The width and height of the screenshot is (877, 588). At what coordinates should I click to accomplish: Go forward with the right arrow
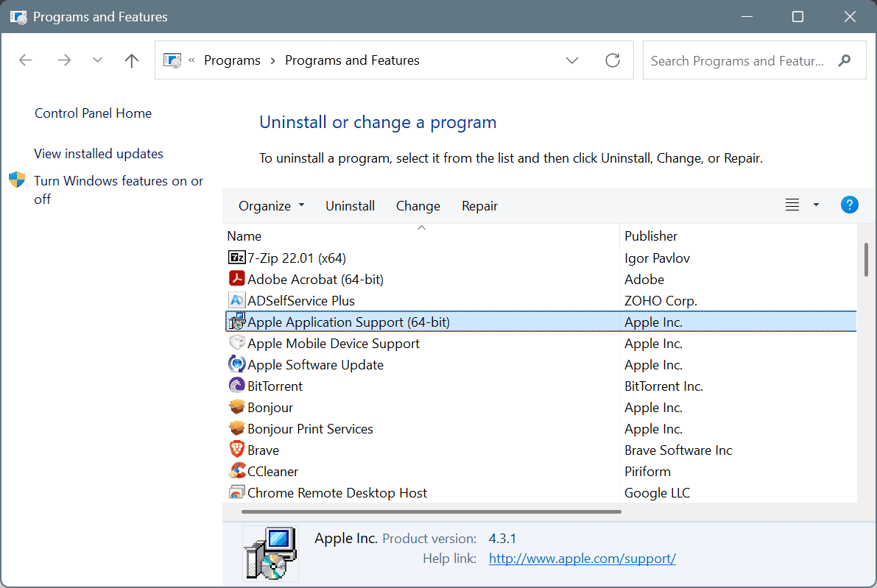64,60
